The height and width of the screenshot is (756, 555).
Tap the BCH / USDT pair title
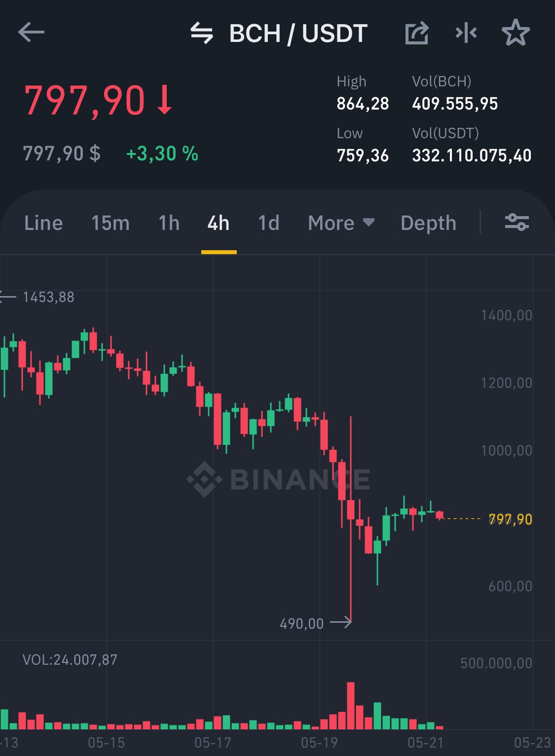[x=298, y=34]
